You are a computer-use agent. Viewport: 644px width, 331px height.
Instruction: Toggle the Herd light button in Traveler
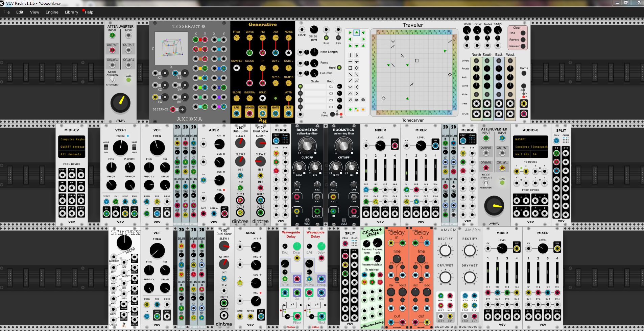coord(339,68)
